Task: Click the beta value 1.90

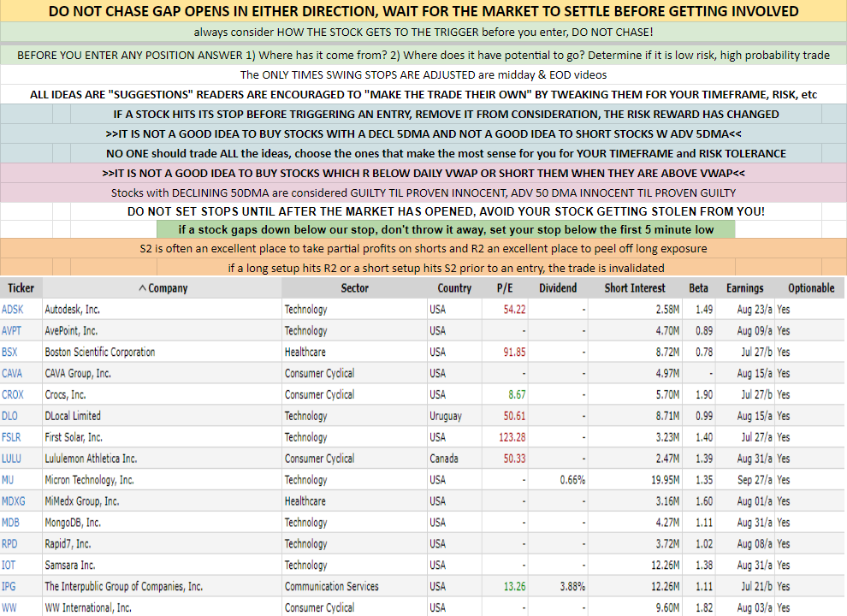Action: [704, 395]
